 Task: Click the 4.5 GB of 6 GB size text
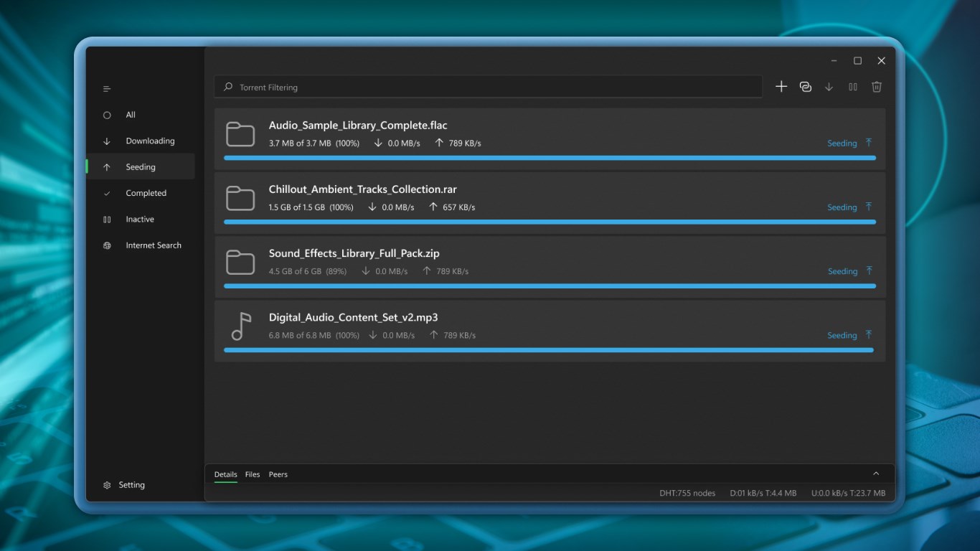tap(295, 271)
